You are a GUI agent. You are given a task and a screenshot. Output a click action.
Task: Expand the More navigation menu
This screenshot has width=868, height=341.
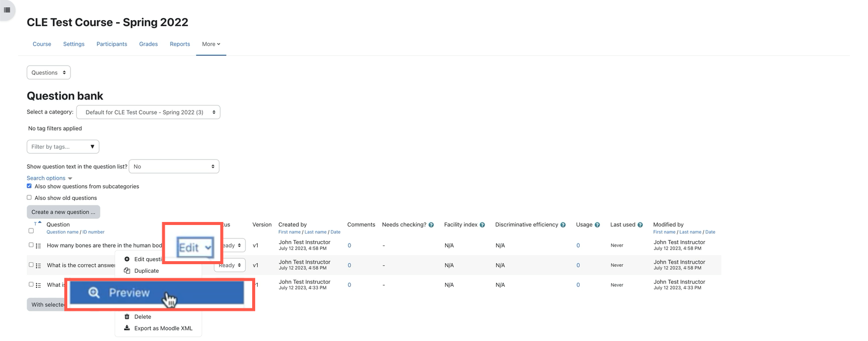point(211,44)
